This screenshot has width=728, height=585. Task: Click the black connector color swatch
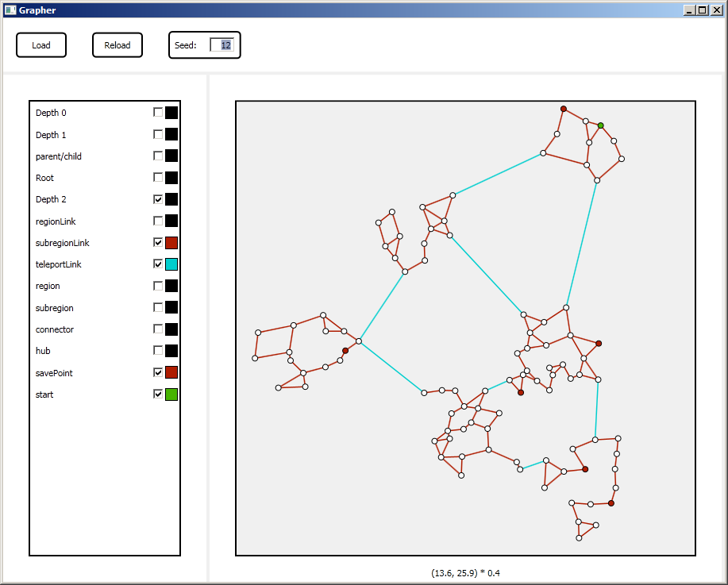[x=171, y=329]
